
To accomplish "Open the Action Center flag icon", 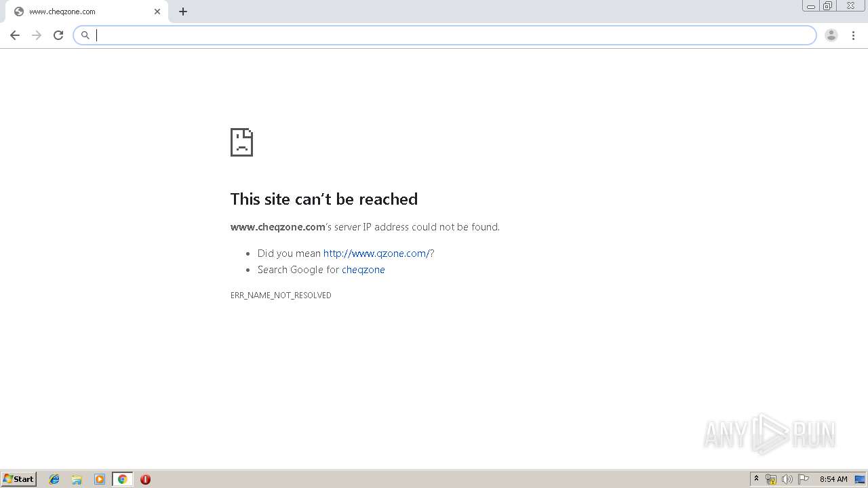I will 804,479.
